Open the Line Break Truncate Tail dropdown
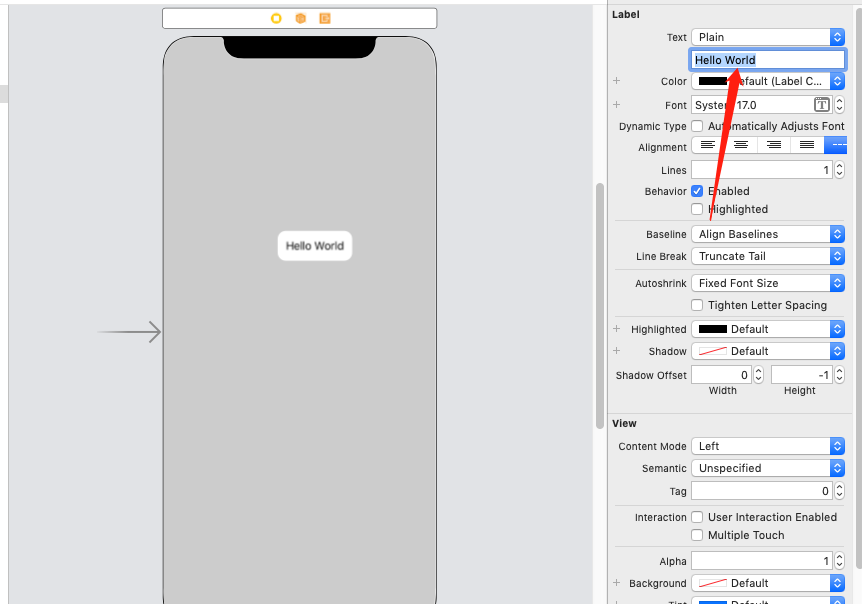This screenshot has height=604, width=862. click(x=768, y=256)
